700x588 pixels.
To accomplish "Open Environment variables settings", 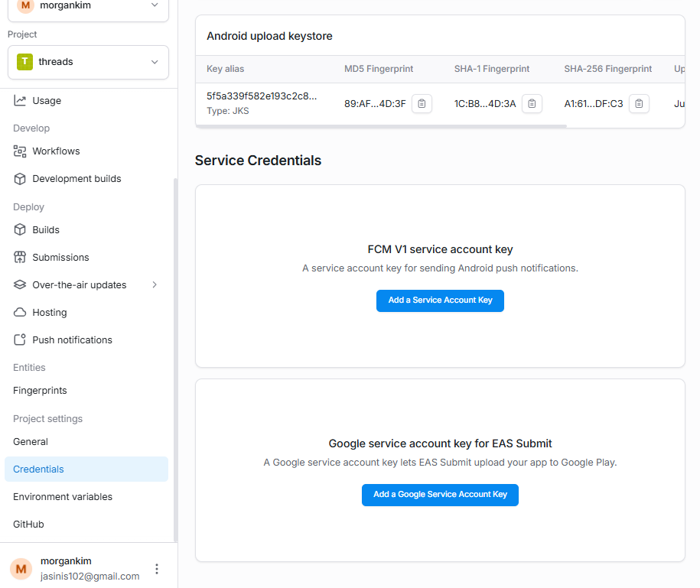I will (x=86, y=496).
